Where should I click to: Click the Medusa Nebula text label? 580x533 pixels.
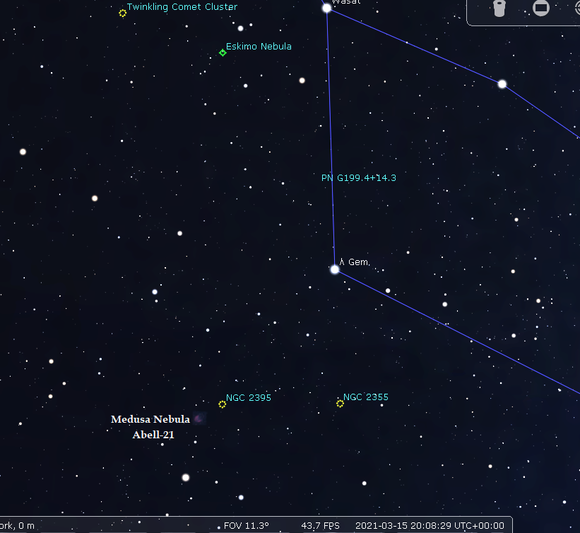pos(150,419)
